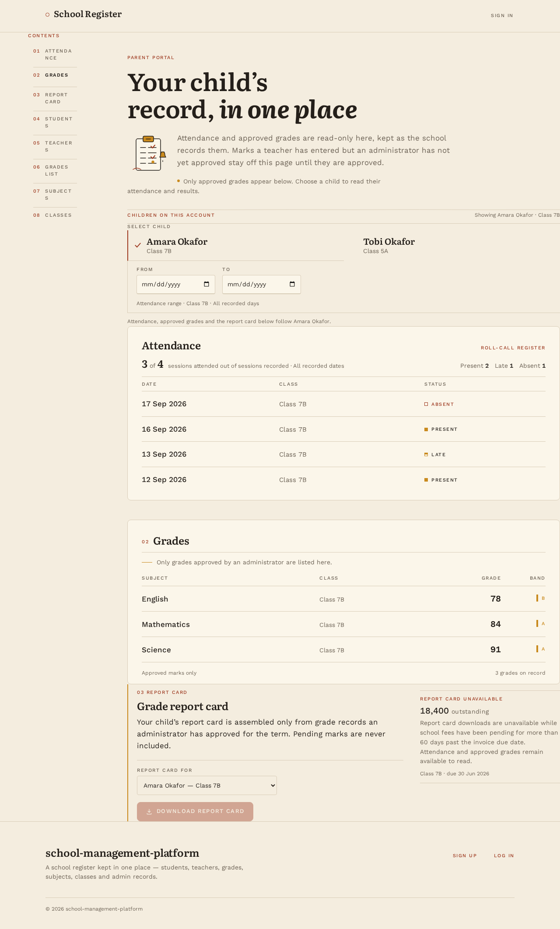Click the Sign Up footer link
Image resolution: width=560 pixels, height=929 pixels.
465,855
